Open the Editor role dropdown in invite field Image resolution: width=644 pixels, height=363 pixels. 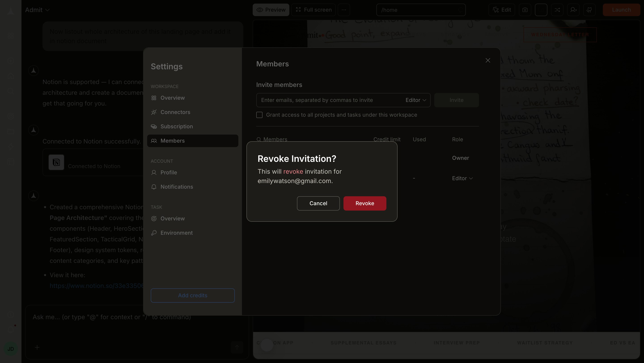pyautogui.click(x=416, y=100)
